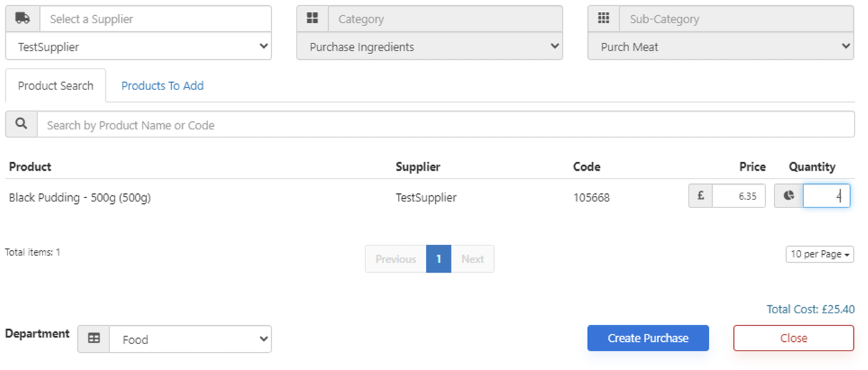
Task: Expand the Purchase Ingredients category dropdown
Action: [x=429, y=47]
